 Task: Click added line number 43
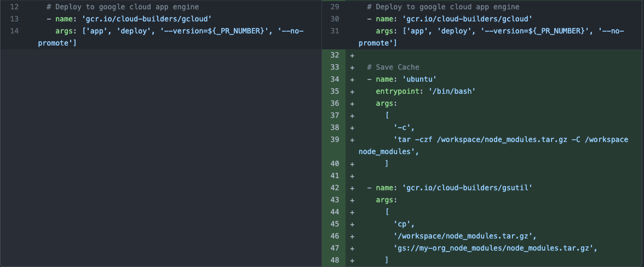(x=334, y=200)
